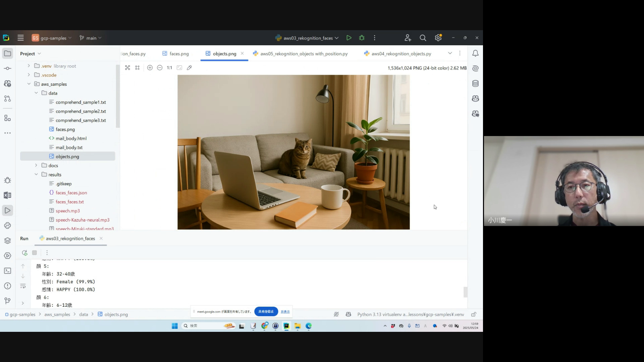
Task: Collapse the aws_samples folder
Action: 29,84
